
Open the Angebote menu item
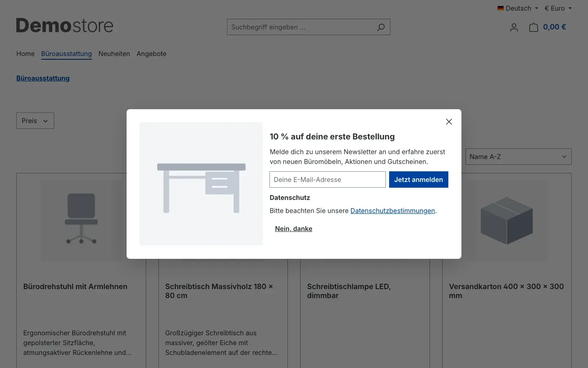click(151, 54)
